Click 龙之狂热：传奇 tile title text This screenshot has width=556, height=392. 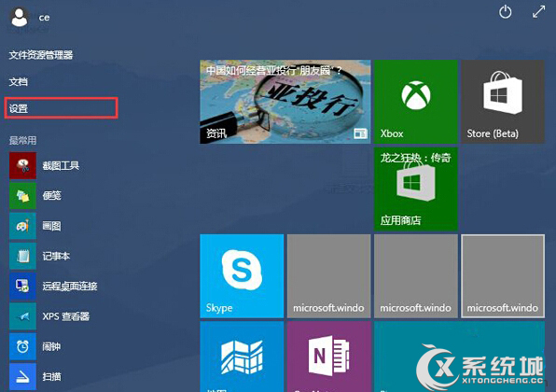(415, 158)
